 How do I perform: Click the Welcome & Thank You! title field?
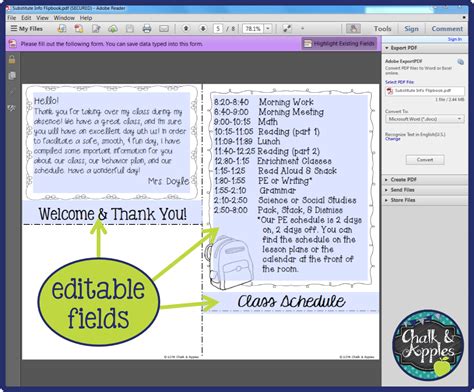(x=112, y=212)
